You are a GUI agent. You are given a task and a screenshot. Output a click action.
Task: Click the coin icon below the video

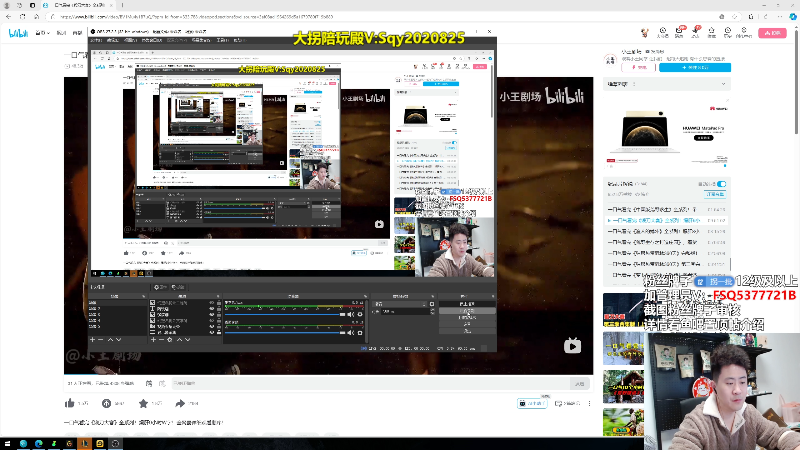[106, 403]
